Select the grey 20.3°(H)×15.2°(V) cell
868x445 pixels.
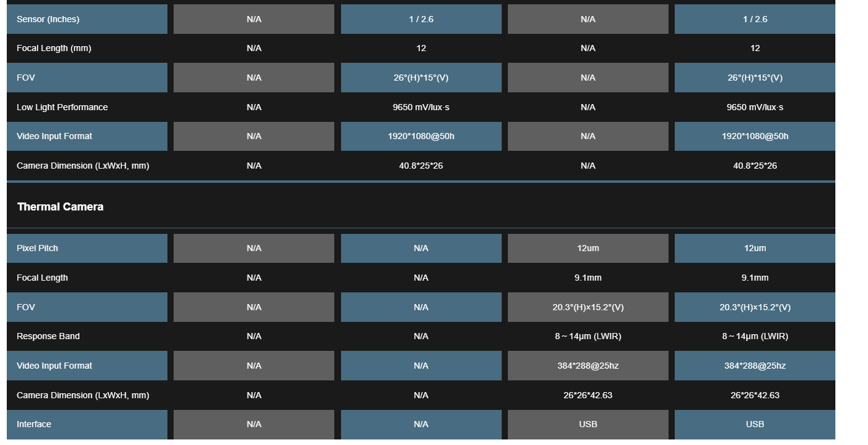(x=588, y=307)
